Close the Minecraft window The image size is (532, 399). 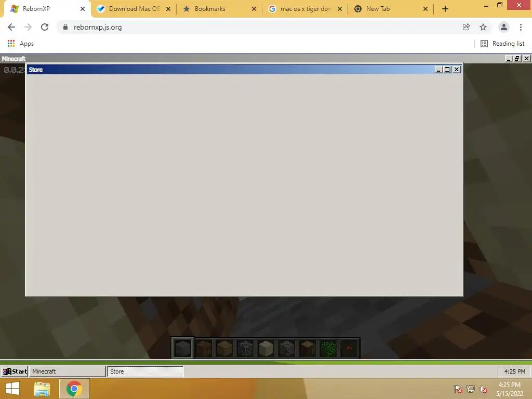coord(527,58)
